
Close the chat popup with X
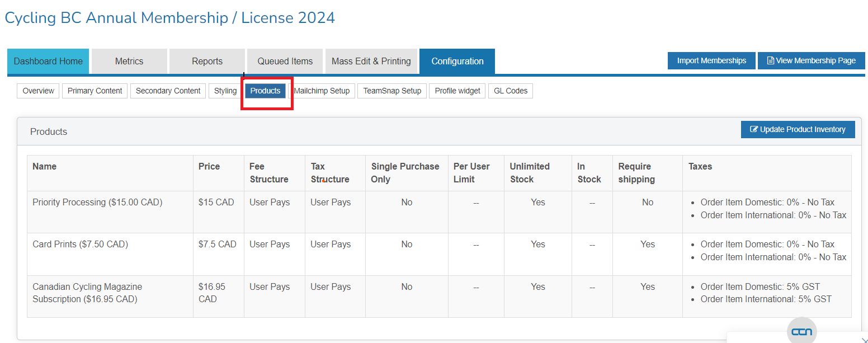pos(864,340)
